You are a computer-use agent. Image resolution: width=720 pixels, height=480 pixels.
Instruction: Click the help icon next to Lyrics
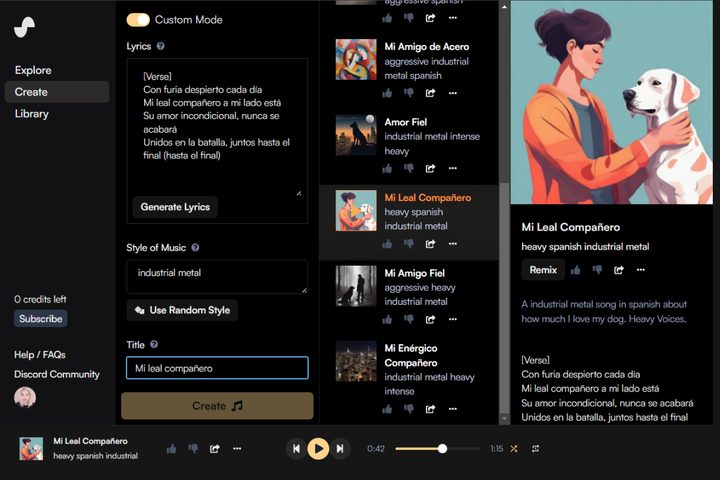[161, 46]
